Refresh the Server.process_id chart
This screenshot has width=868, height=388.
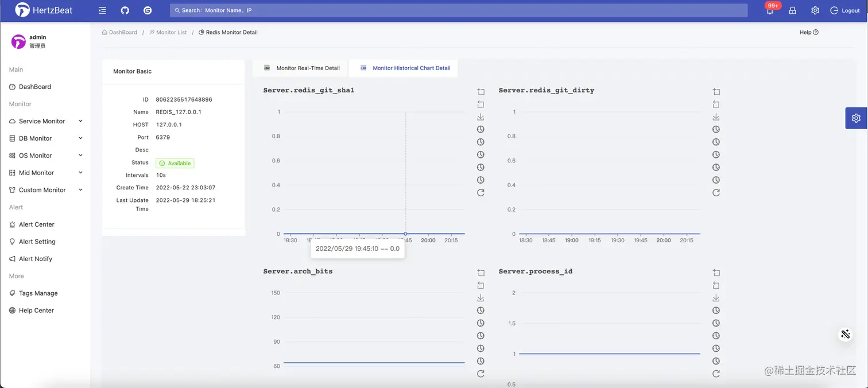click(716, 374)
